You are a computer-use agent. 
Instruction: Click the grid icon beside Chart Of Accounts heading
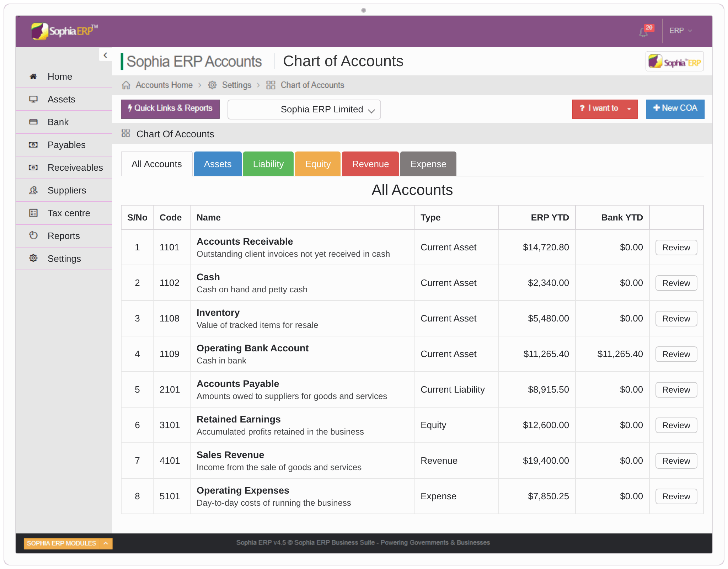(x=126, y=133)
